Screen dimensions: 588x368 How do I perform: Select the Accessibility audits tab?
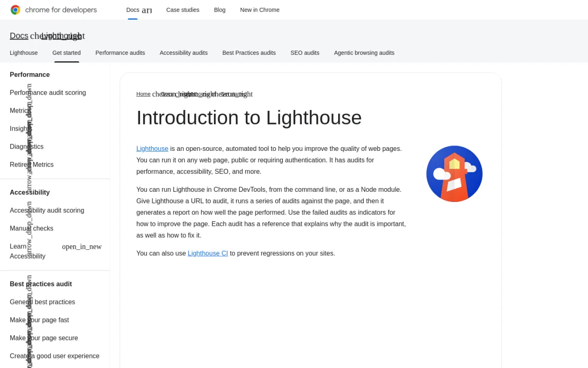point(184,53)
